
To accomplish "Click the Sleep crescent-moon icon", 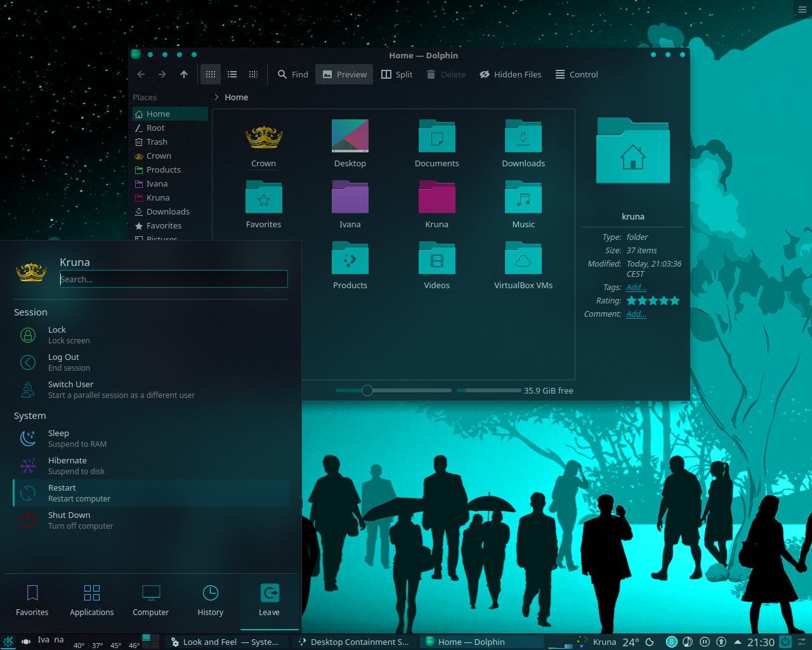I will pos(27,438).
